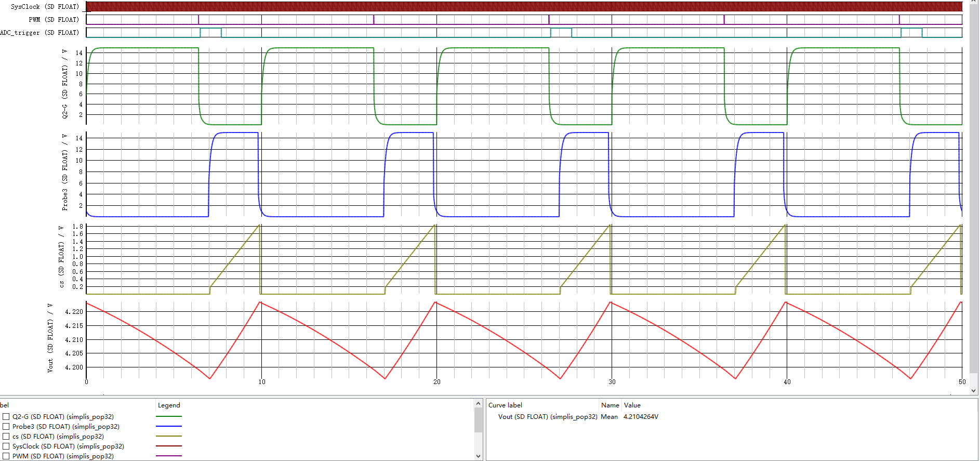Check the SysClock (SD FLOAT) curve checkbox
Screen dimensions: 980x461
(6, 446)
